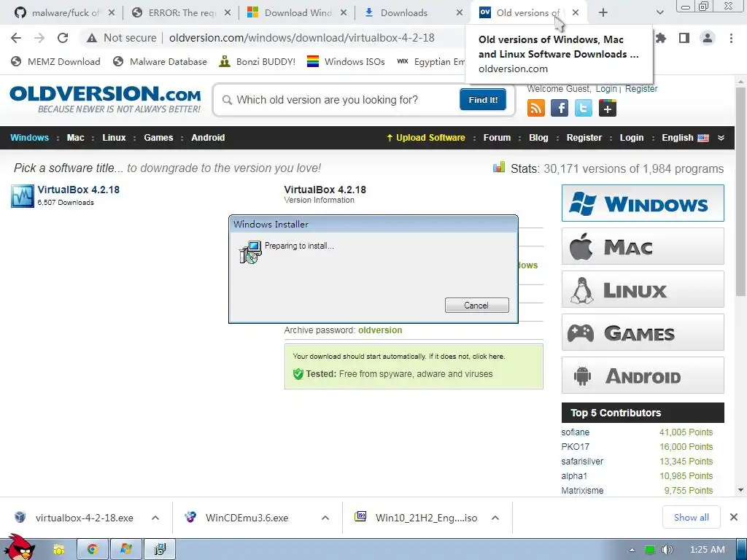This screenshot has width=747, height=560.
Task: Show hidden system tray icons
Action: coord(632,550)
